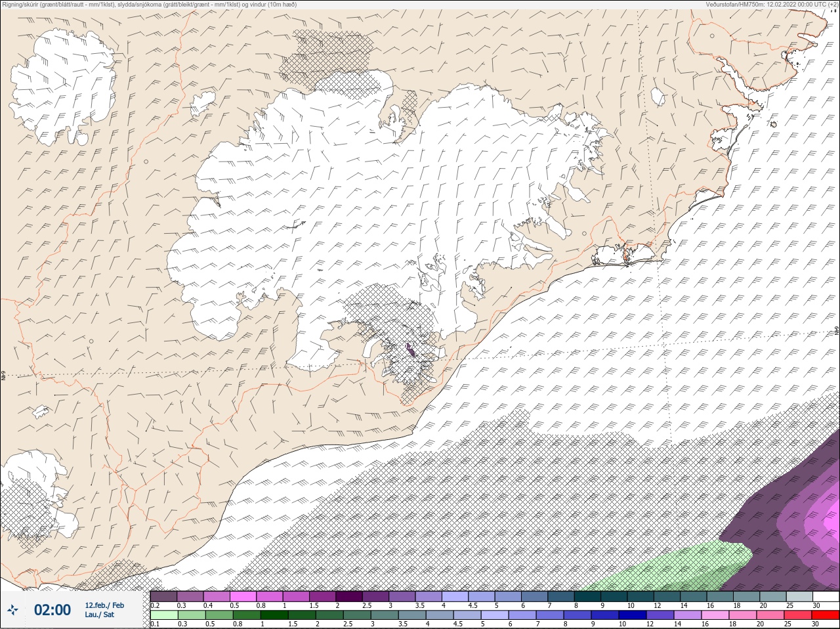Select the darkest purple 2 swatch in the top legend row
The height and width of the screenshot is (629, 840).
pos(349,596)
